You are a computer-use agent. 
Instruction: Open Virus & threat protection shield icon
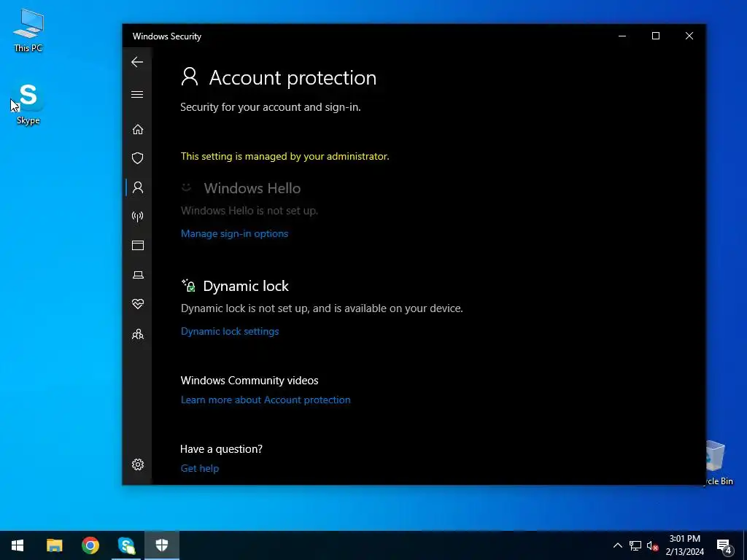pyautogui.click(x=138, y=158)
